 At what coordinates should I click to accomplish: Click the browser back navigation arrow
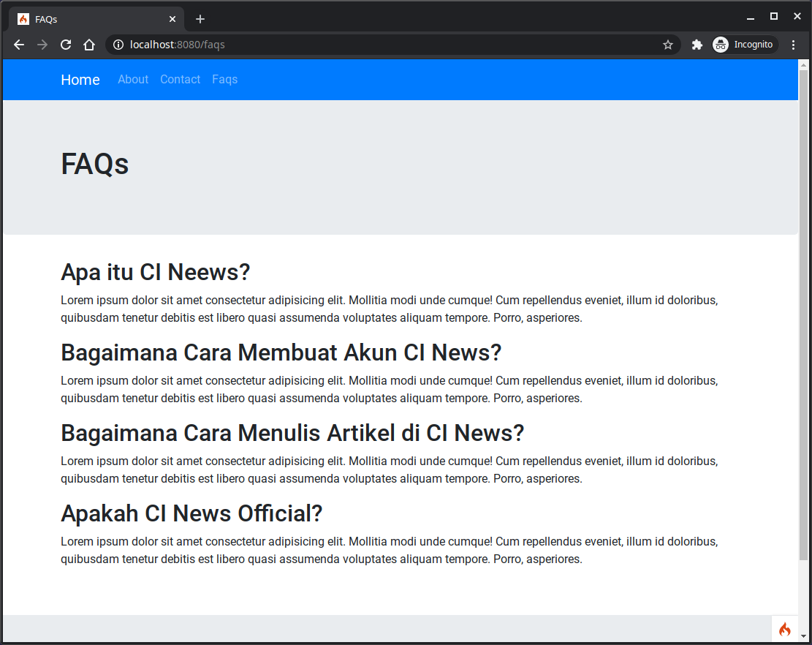pos(18,45)
